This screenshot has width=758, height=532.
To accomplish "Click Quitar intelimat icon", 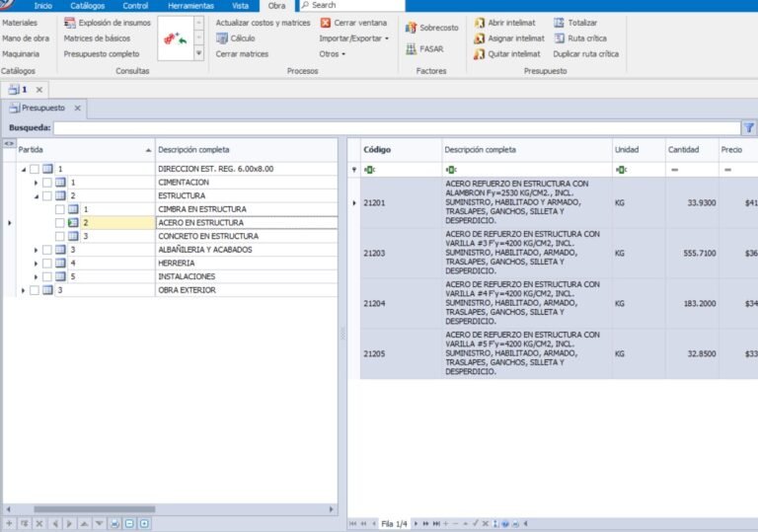I will [479, 53].
